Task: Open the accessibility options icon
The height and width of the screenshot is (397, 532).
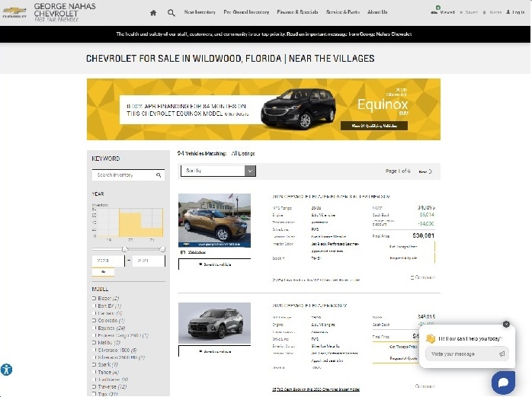Action: [6, 370]
